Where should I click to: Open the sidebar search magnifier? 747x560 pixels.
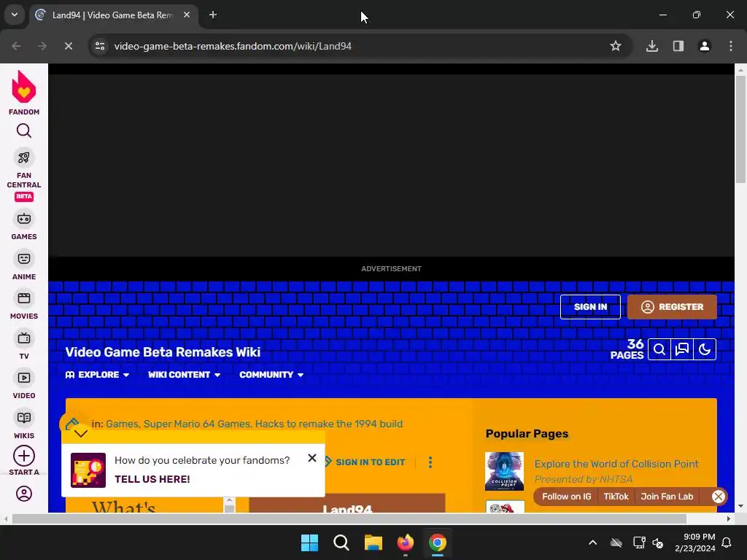24,131
